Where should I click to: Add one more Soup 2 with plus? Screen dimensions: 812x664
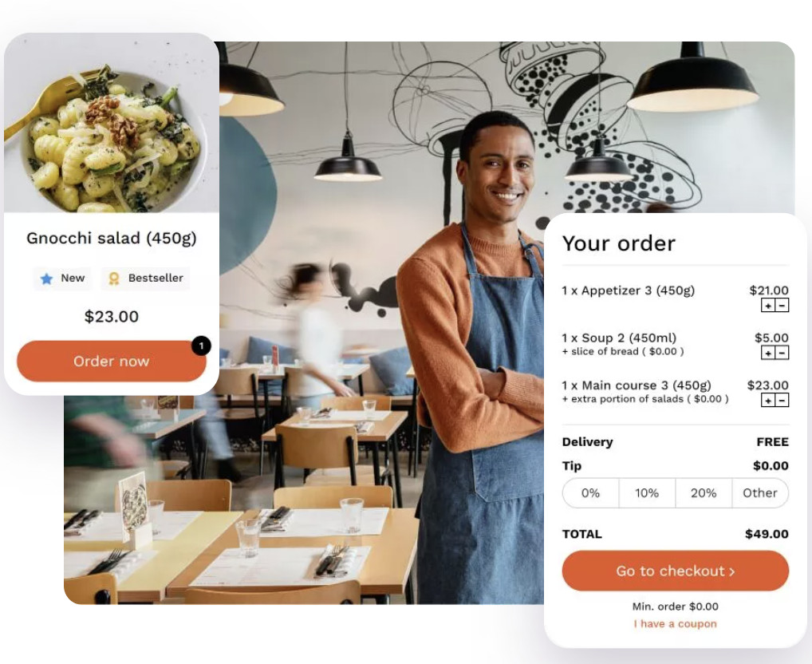click(768, 354)
